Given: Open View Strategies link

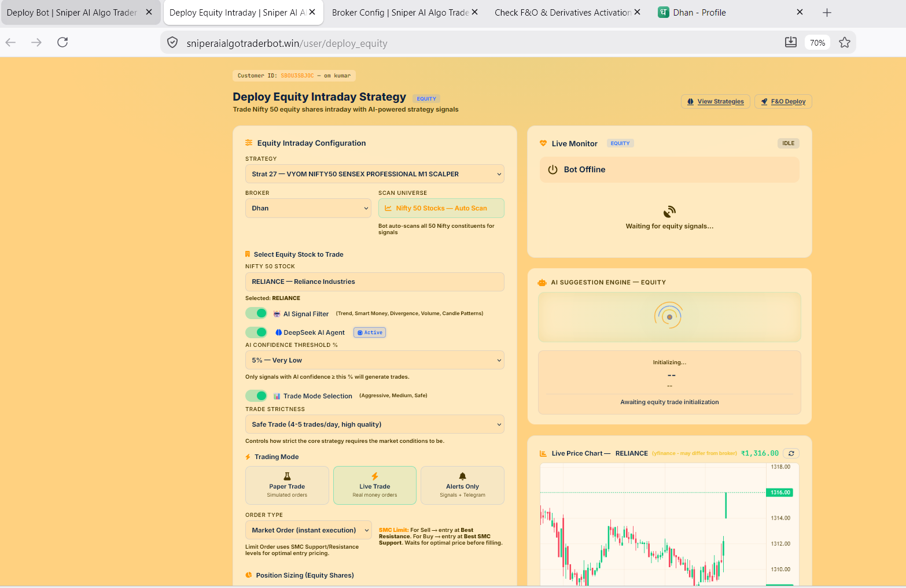Looking at the screenshot, I should click(x=716, y=102).
